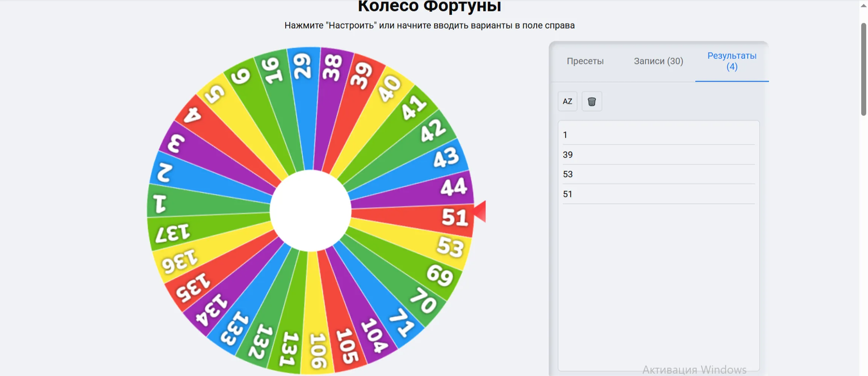Click the white center of the wheel
Viewport: 868px width, 376px height.
310,211
